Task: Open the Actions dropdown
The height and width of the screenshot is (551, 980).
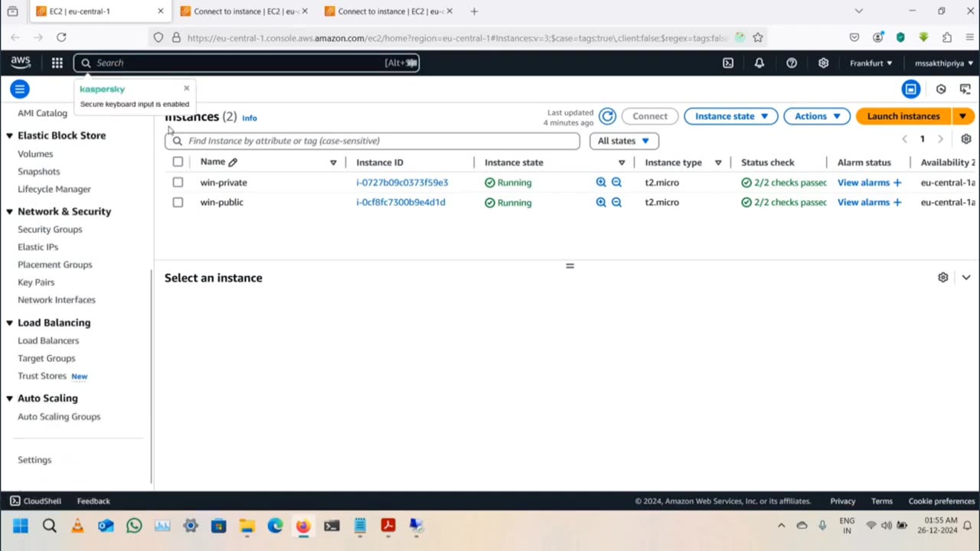Action: point(817,116)
